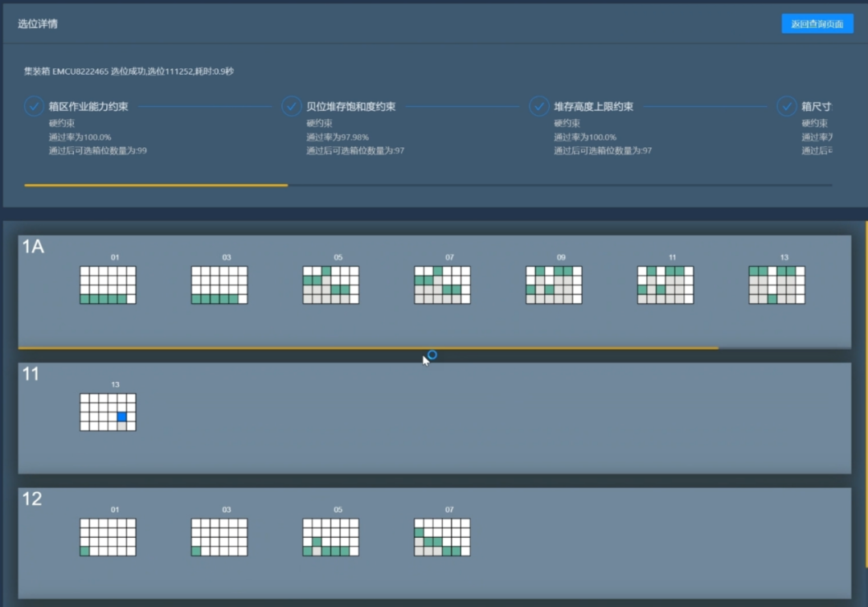Open bay 11 grid in block 1A
Image resolution: width=868 pixels, height=607 pixels.
(x=665, y=285)
